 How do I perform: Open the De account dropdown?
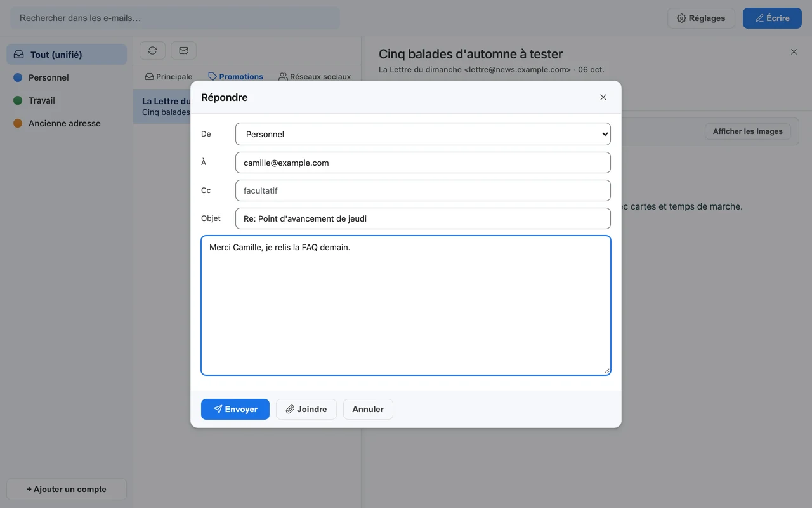tap(422, 134)
